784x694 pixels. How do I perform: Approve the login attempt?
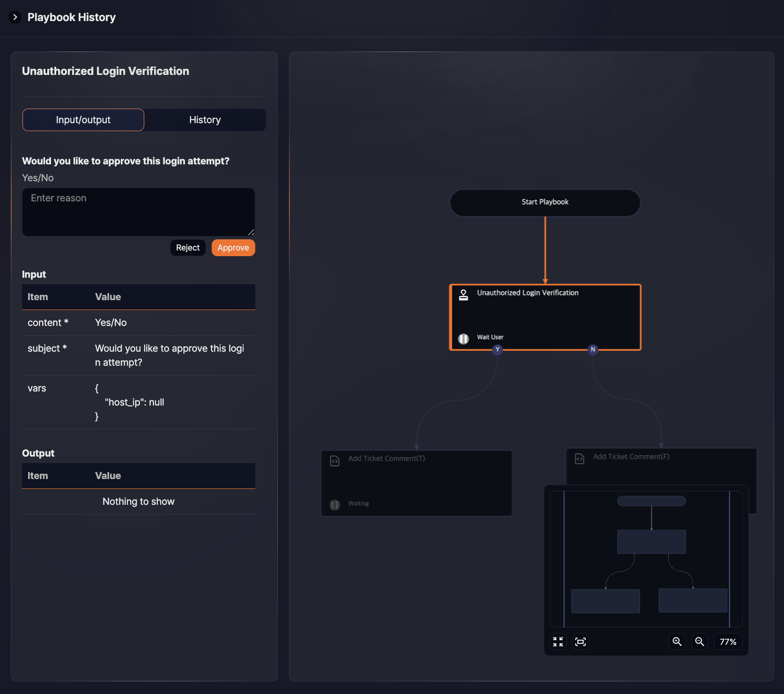(x=233, y=248)
